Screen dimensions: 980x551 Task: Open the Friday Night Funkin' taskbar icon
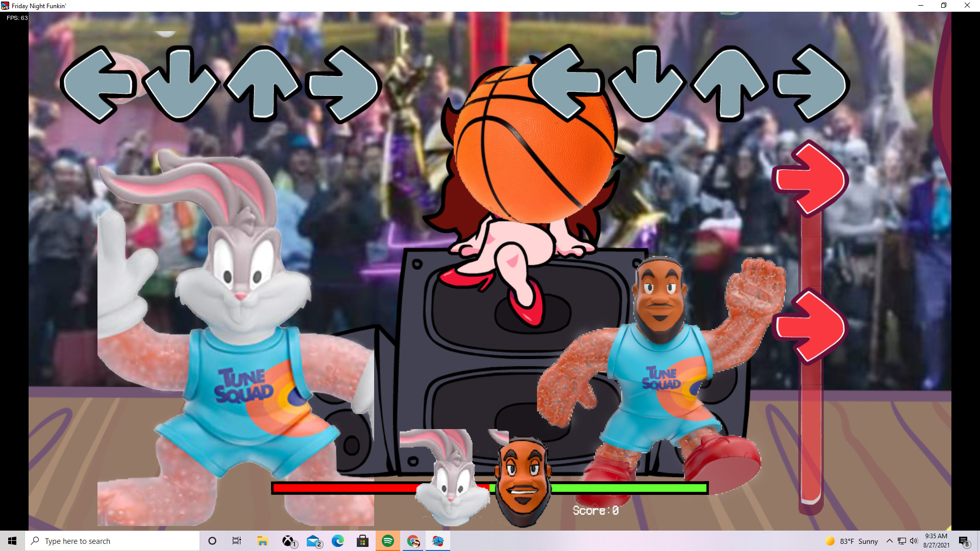[438, 541]
